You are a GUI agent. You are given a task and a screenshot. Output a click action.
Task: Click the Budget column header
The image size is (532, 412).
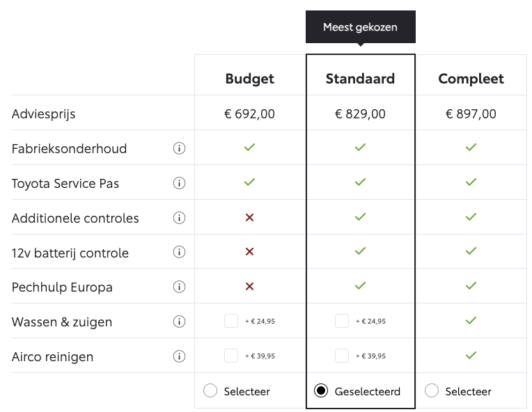click(249, 79)
